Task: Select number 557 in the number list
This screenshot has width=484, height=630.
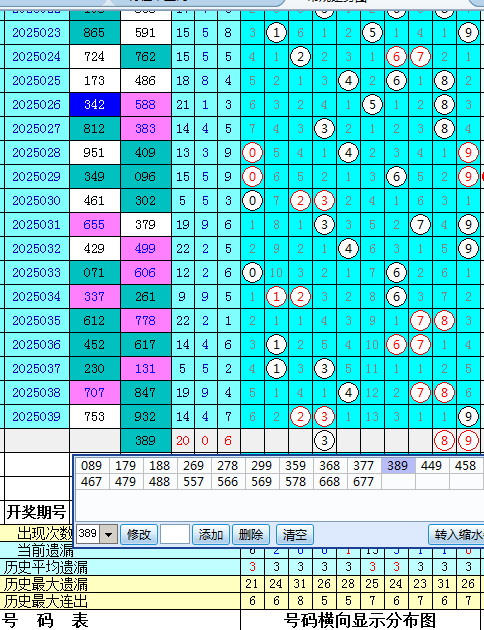Action: [194, 481]
